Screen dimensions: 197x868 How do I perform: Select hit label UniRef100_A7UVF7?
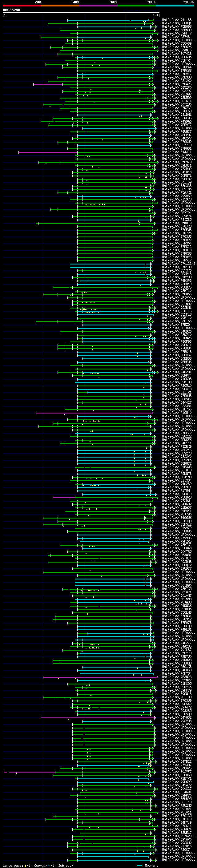[177, 74]
